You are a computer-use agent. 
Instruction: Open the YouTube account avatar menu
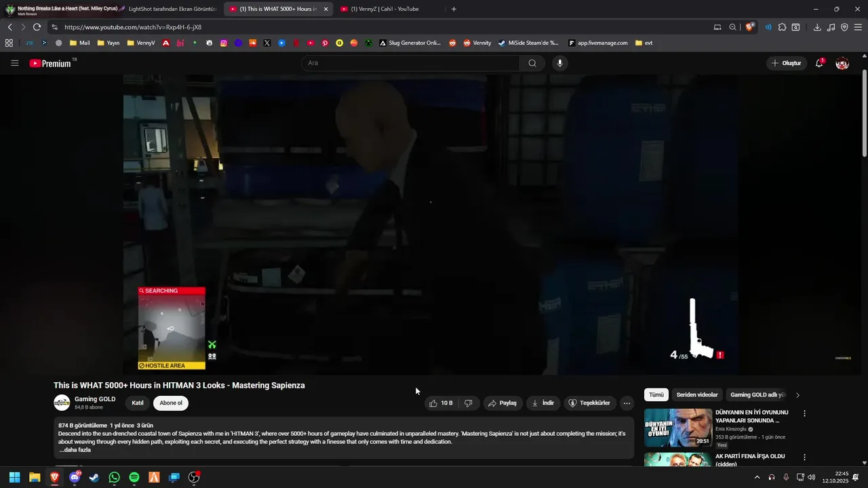tap(842, 63)
